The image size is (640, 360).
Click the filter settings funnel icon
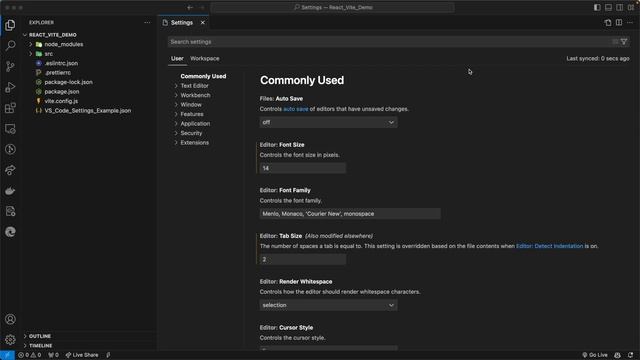pyautogui.click(x=624, y=42)
